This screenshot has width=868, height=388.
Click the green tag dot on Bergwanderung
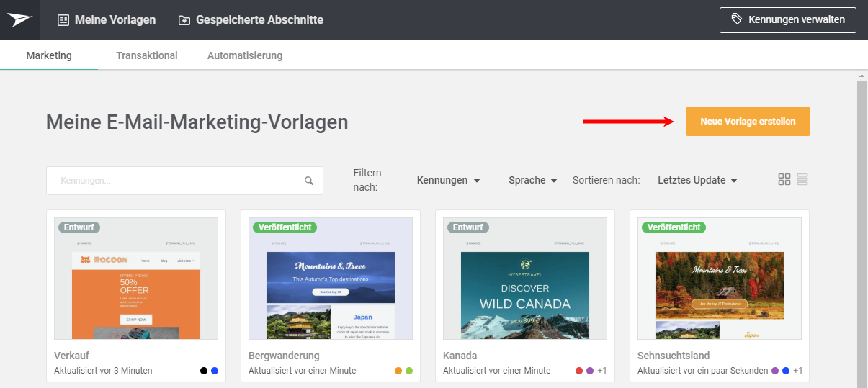click(409, 371)
